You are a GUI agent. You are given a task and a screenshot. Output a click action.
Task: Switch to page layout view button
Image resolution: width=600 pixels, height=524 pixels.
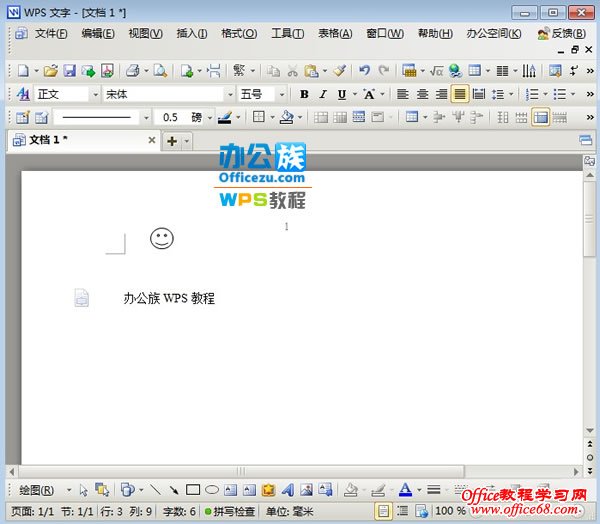tap(383, 511)
